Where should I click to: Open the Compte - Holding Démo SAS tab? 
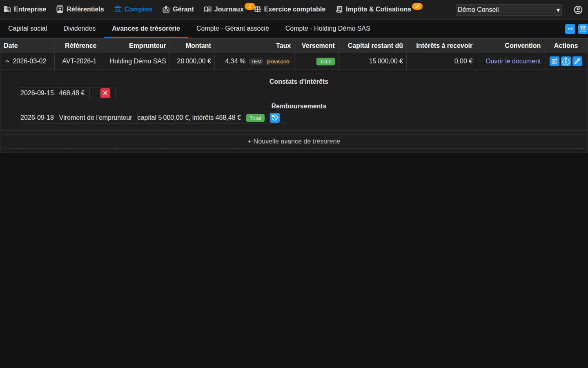coord(327,29)
